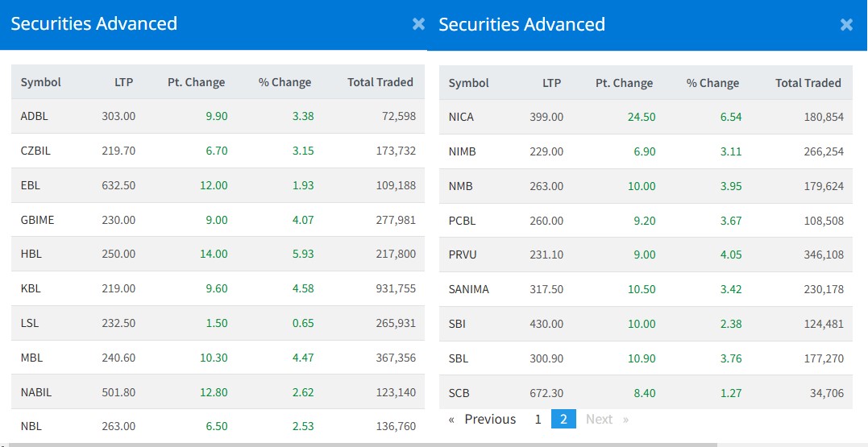Select the KBL symbol in the table

pyautogui.click(x=31, y=288)
